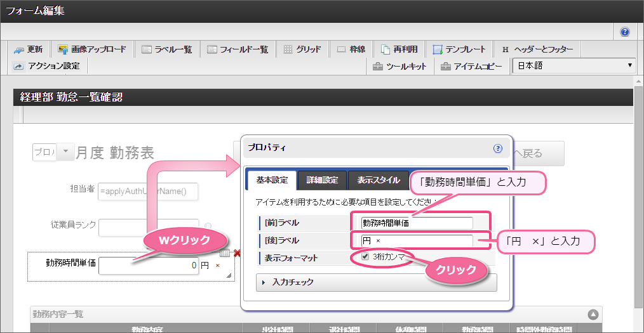Click the 更新 toolbar button
The height and width of the screenshot is (333, 644).
click(x=29, y=49)
